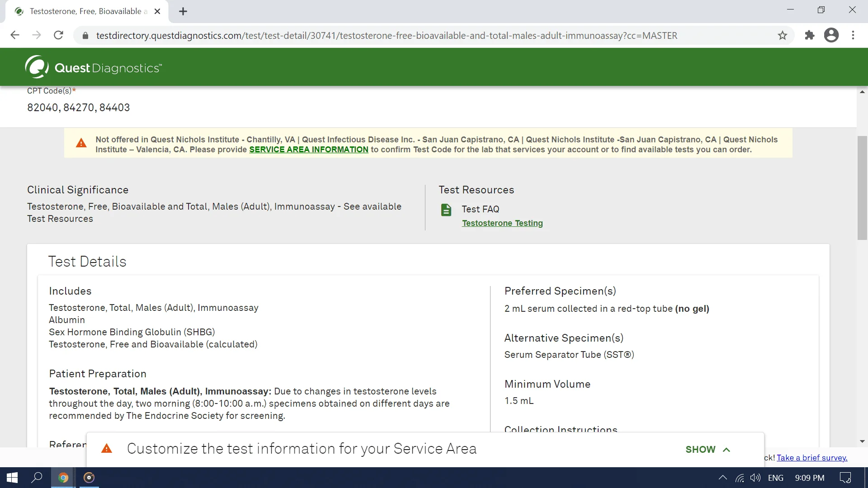The width and height of the screenshot is (868, 488).
Task: Click the 9:09 PM taskbar clock
Action: [810, 478]
